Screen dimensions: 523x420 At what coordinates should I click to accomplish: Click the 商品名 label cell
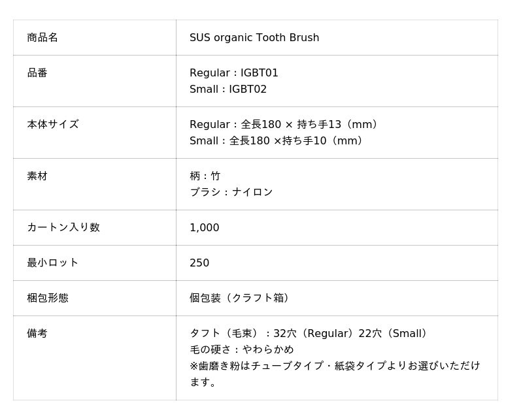[42, 38]
